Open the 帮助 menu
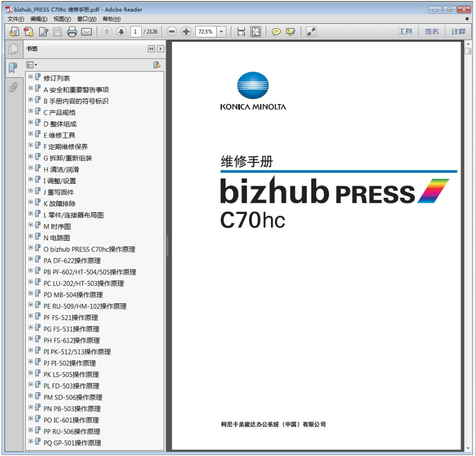This screenshot has height=456, width=476. coord(111,19)
